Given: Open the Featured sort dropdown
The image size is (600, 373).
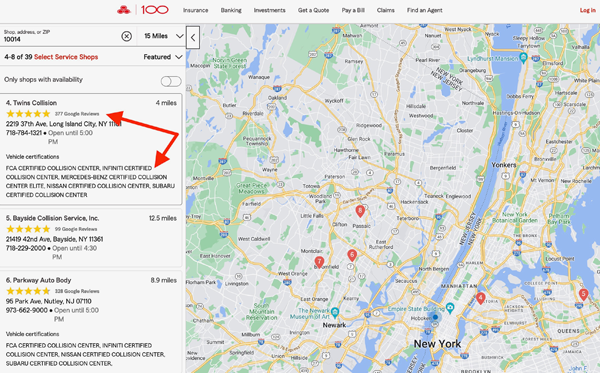Looking at the screenshot, I should point(163,57).
